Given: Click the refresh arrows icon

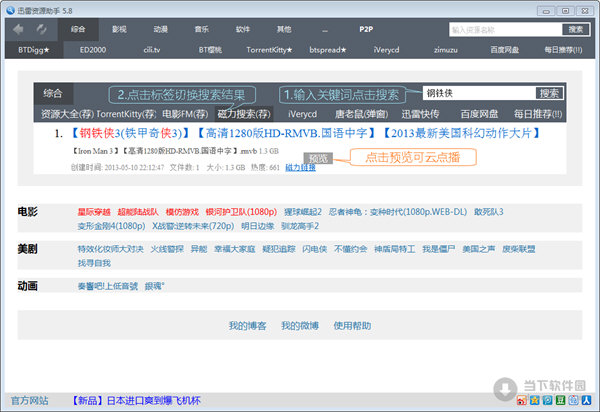Looking at the screenshot, I should click(42, 29).
